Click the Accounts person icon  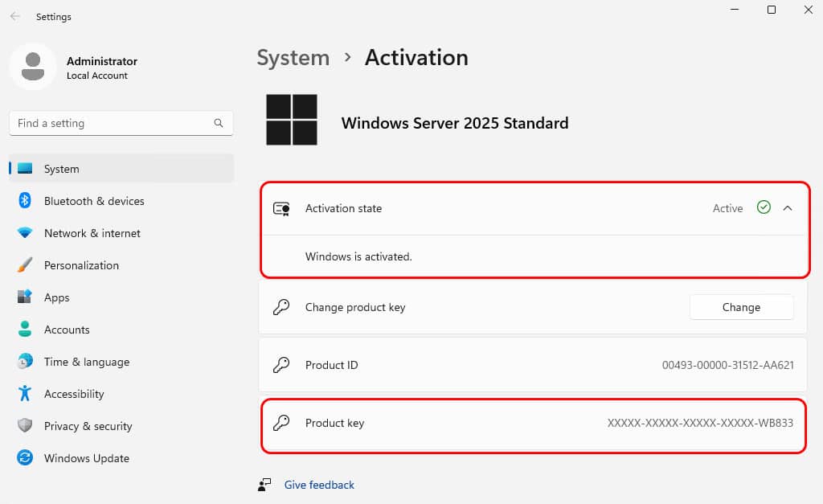25,330
